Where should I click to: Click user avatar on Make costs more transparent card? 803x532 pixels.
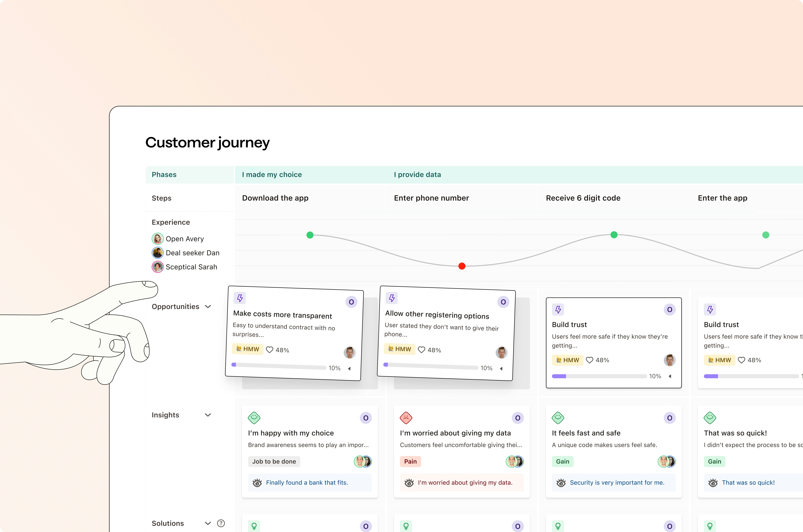point(350,353)
